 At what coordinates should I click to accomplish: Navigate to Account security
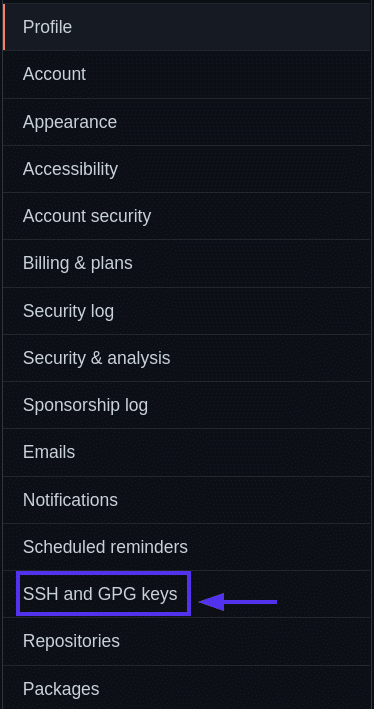[x=186, y=216]
